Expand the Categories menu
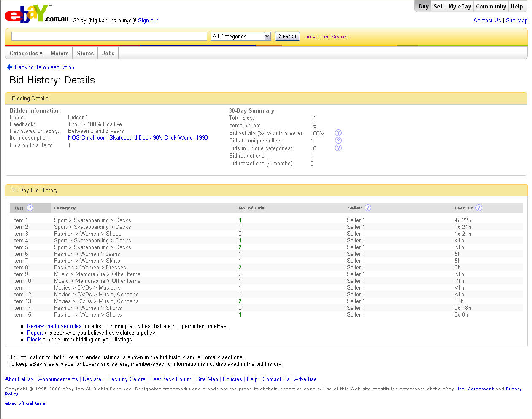The image size is (532, 419). [26, 53]
